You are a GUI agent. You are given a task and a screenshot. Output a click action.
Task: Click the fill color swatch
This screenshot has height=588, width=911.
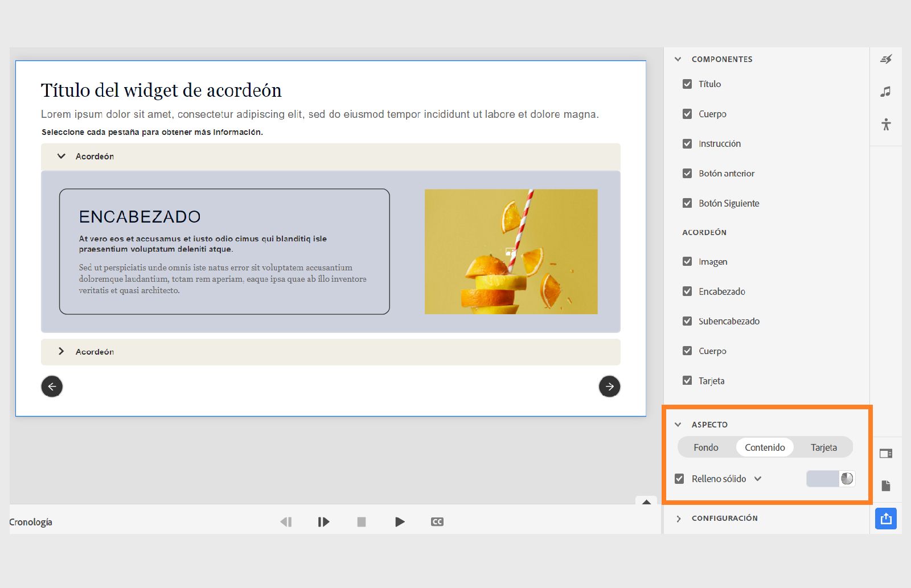[823, 479]
